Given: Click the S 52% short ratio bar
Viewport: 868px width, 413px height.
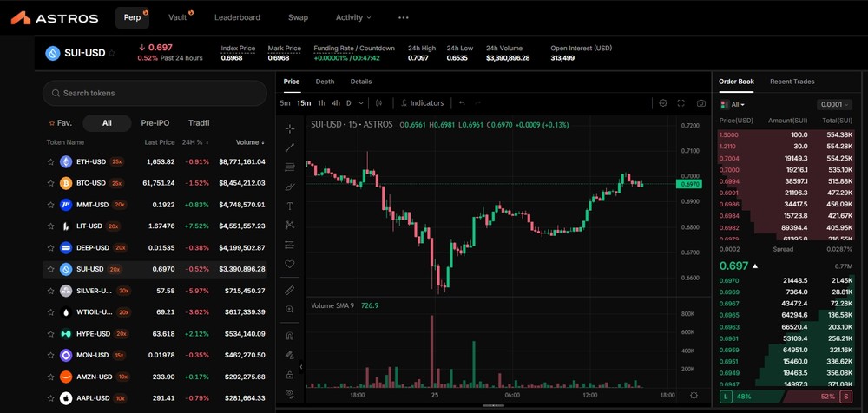Looking at the screenshot, I should [820, 397].
